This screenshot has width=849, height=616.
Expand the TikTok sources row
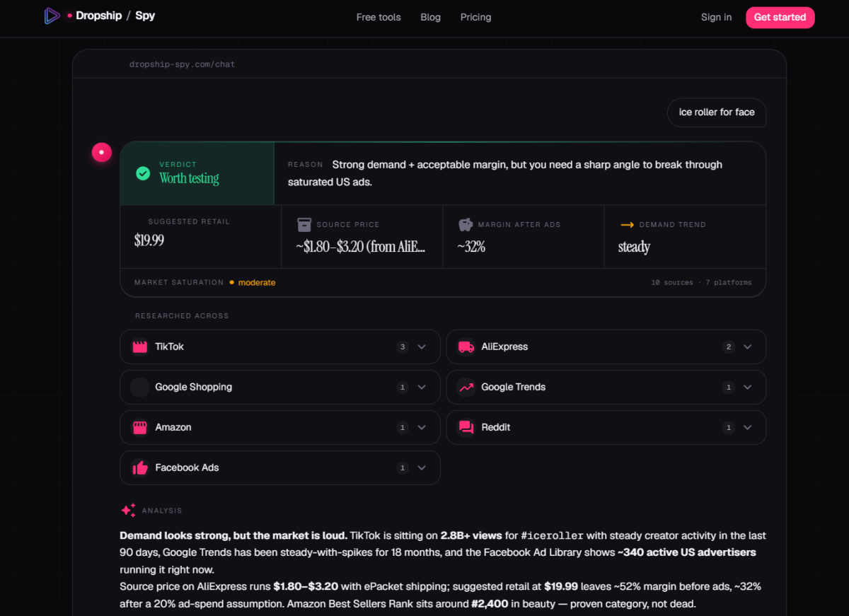280,347
